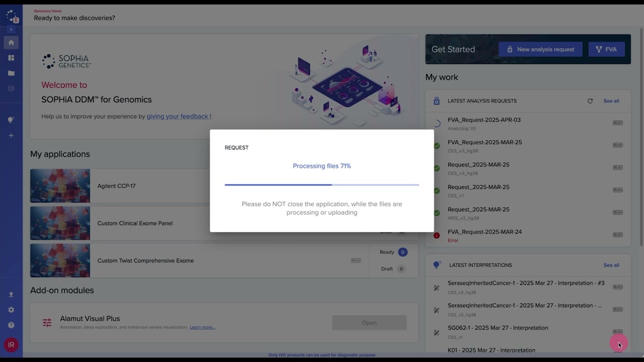This screenshot has width=644, height=362.
Task: Open the Agilent CCP-17 application thumbnail
Action: click(60, 186)
